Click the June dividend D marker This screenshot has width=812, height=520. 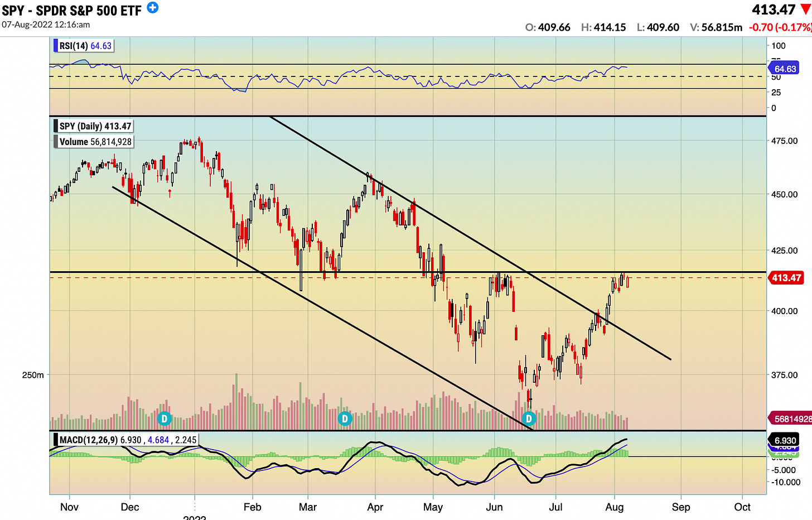[x=529, y=418]
